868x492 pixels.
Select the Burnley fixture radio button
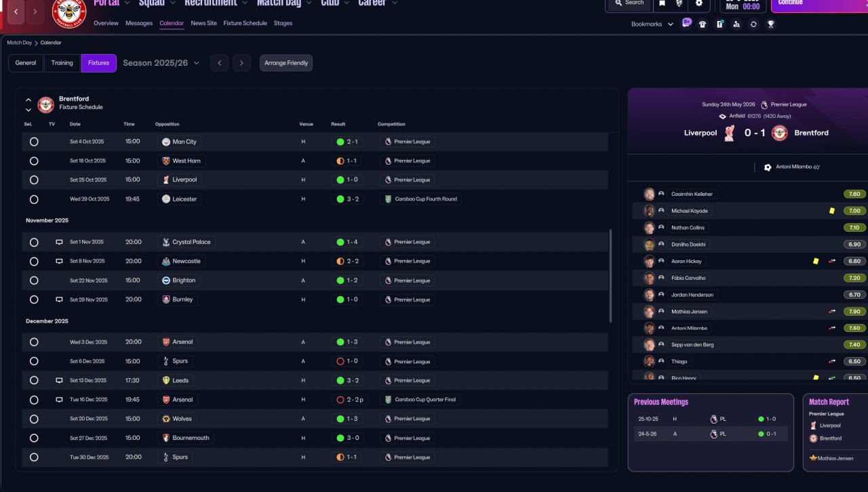pos(34,300)
